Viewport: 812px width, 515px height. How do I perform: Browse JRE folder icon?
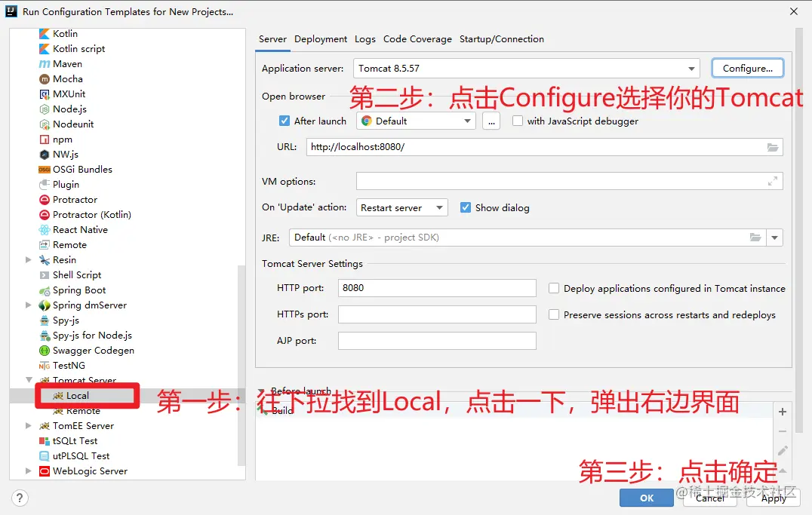tap(755, 238)
